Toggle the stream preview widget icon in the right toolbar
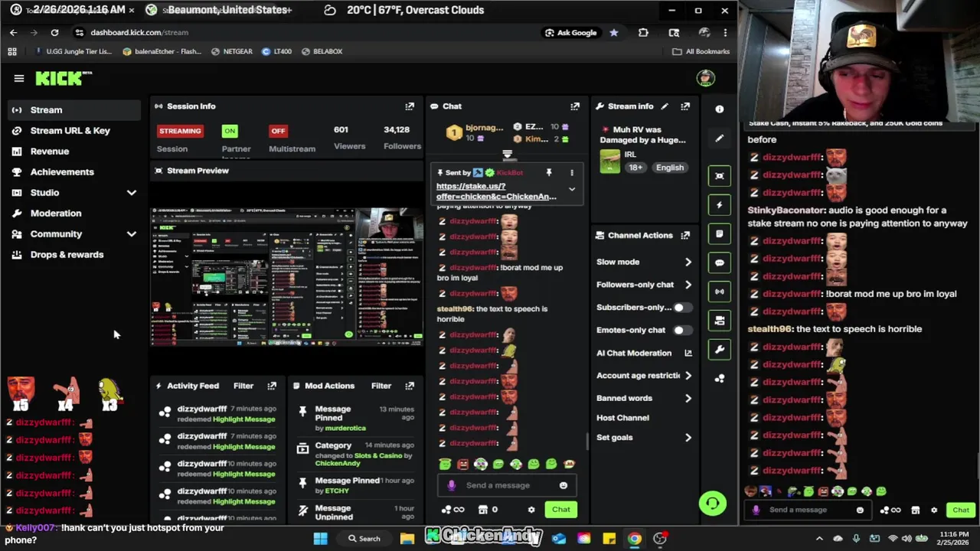 pos(720,176)
